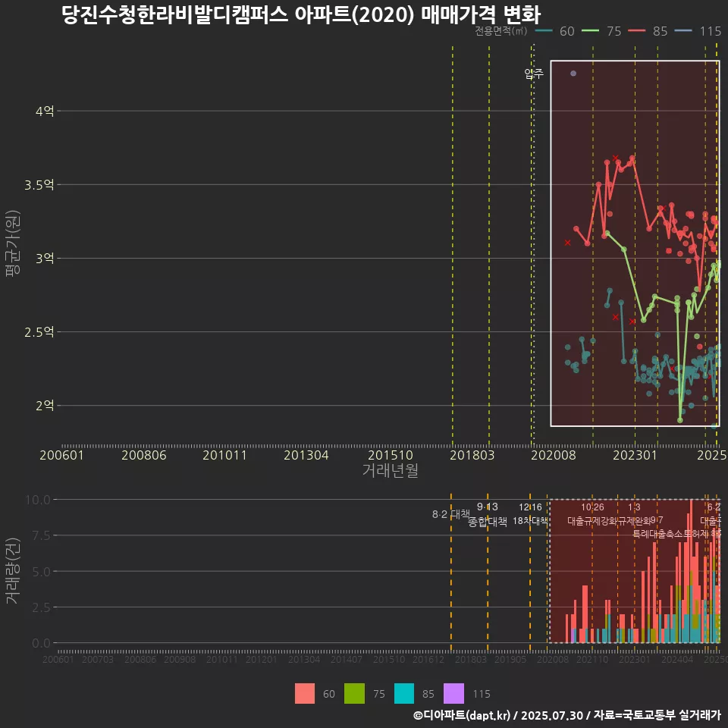Select the blue 115 line legend entry
The width and height of the screenshot is (728, 728).
click(698, 31)
